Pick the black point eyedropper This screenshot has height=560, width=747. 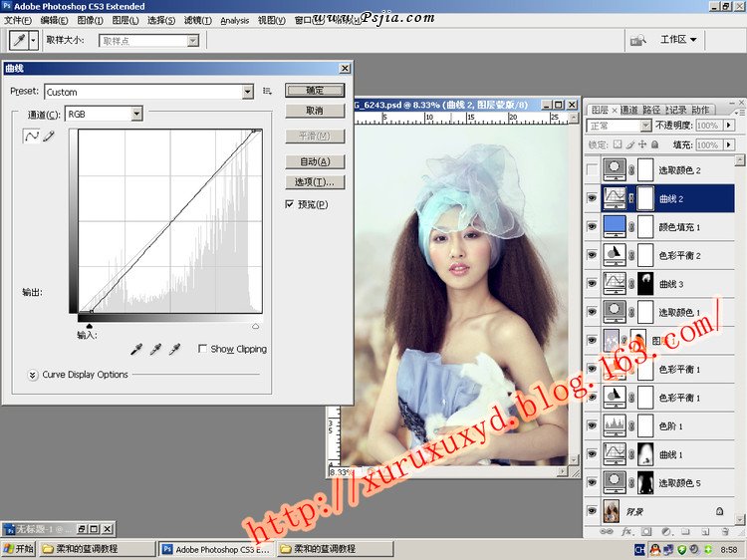pos(136,349)
